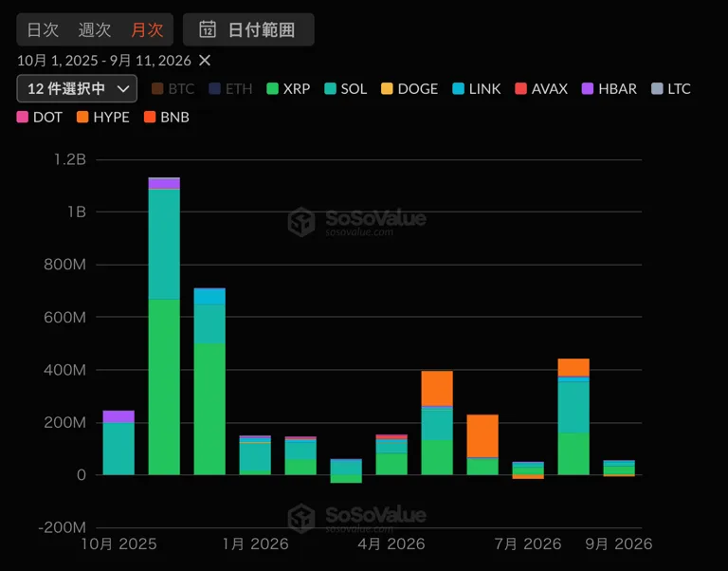The image size is (728, 571).
Task: Toggle HBAR series in the legend
Action: pyautogui.click(x=610, y=89)
